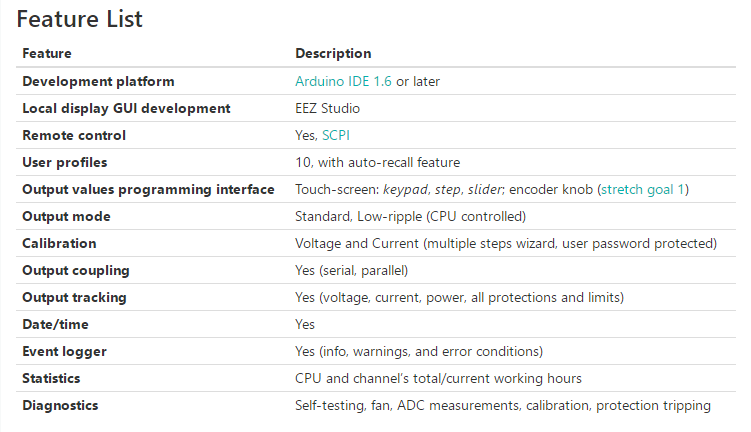751x432 pixels.
Task: Select the Description column header
Action: (x=333, y=53)
